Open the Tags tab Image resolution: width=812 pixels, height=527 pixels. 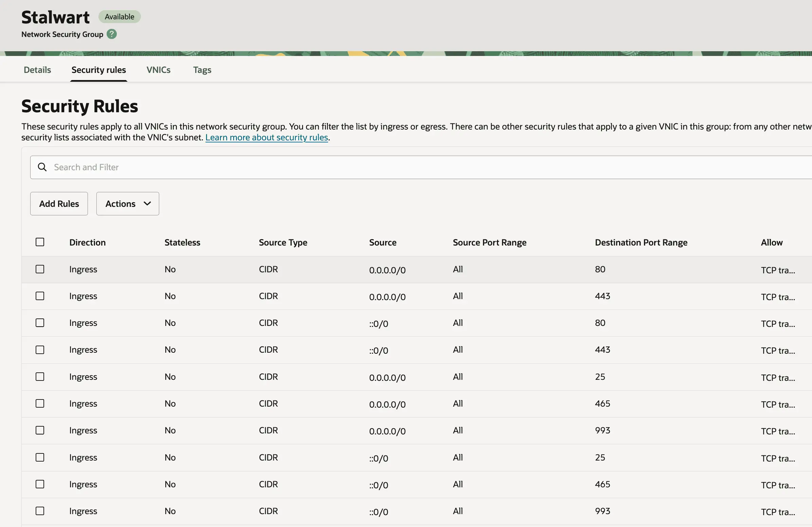pos(202,70)
